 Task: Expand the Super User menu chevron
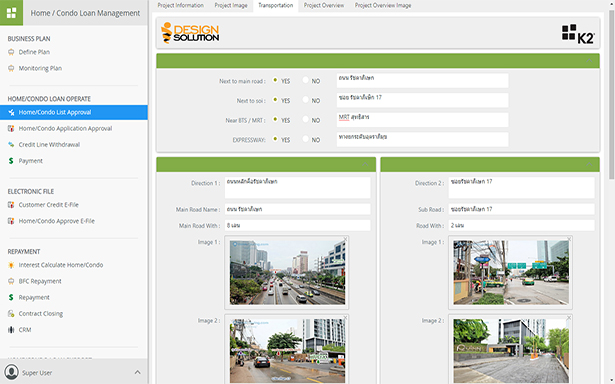[137, 372]
